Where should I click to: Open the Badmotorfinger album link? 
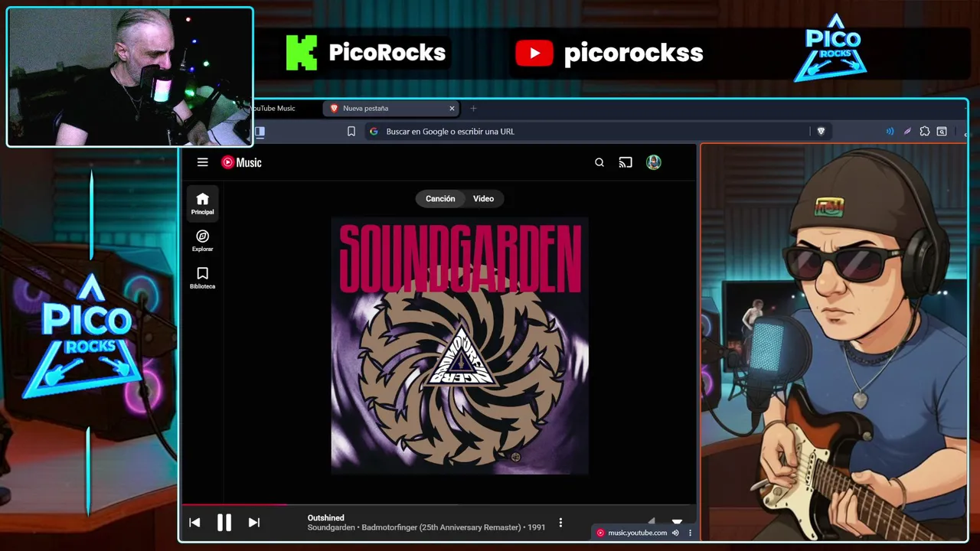442,527
